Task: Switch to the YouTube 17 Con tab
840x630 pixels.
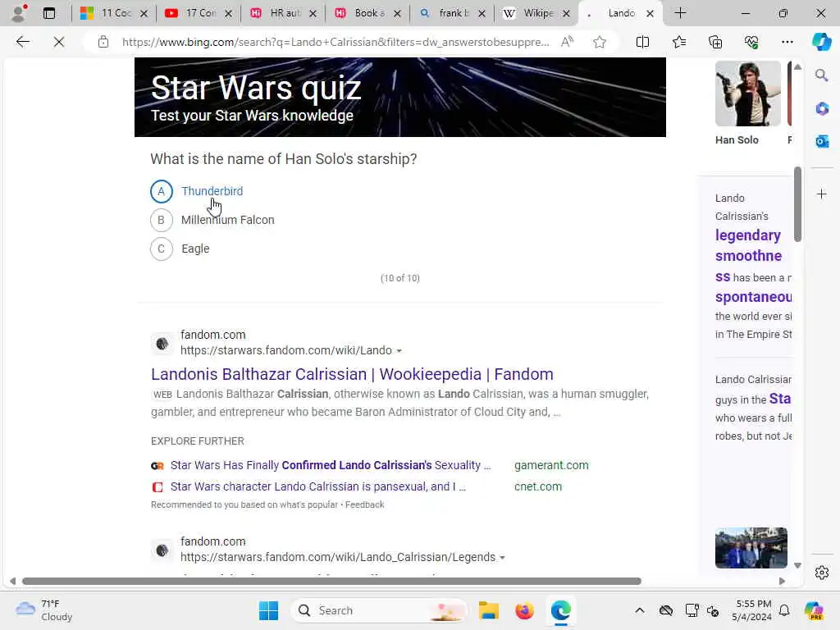Action: (193, 13)
